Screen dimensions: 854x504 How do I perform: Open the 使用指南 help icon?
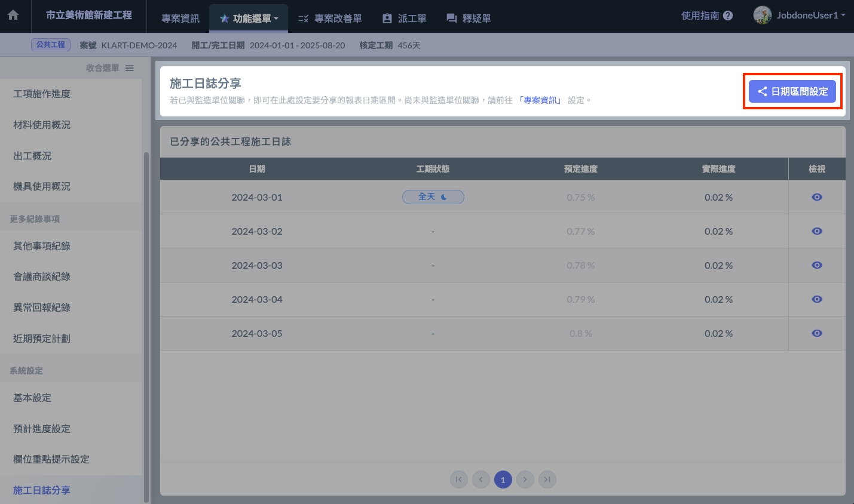point(728,16)
